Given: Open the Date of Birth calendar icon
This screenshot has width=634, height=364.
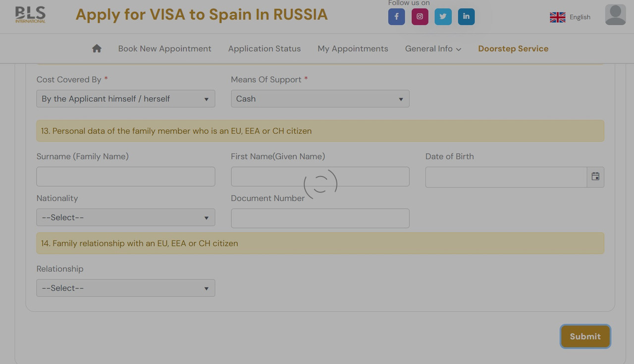Looking at the screenshot, I should [x=595, y=177].
